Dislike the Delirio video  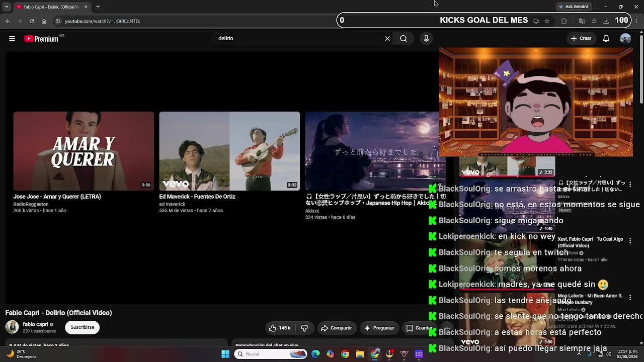click(x=304, y=328)
